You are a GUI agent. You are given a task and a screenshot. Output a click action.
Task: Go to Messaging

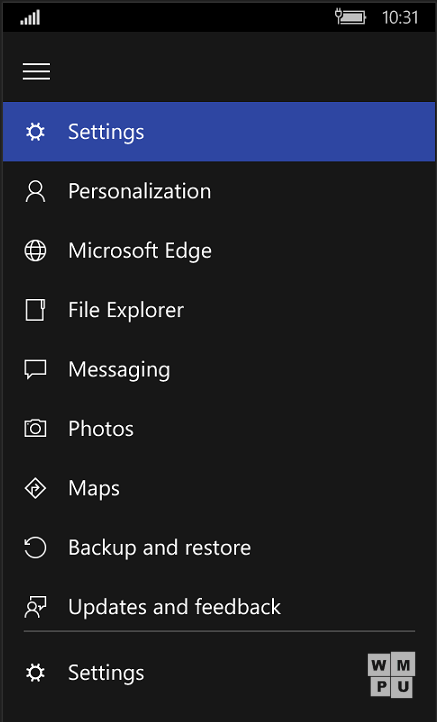click(119, 370)
